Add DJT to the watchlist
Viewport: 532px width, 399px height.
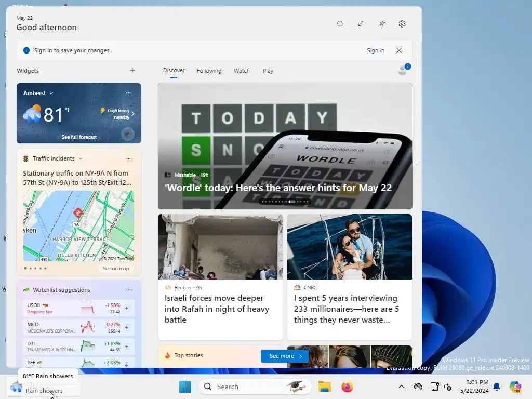127,347
